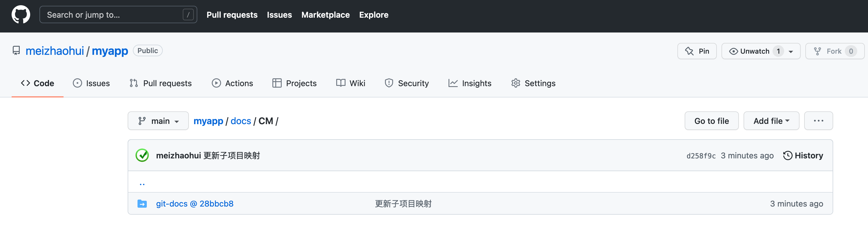Open the meizhaohui user profile link
868x228 pixels.
pyautogui.click(x=55, y=51)
